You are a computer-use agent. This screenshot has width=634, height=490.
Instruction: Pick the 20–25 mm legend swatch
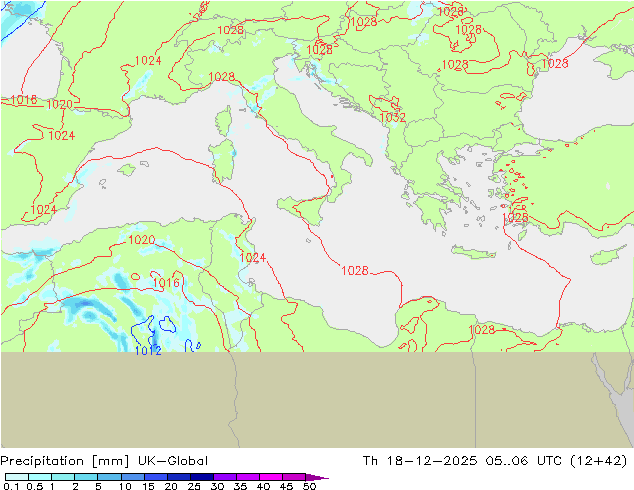[178, 477]
